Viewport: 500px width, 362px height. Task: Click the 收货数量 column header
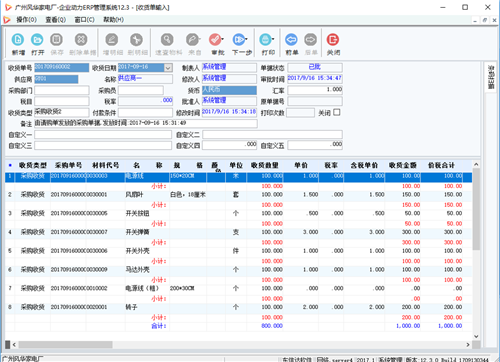(265, 165)
